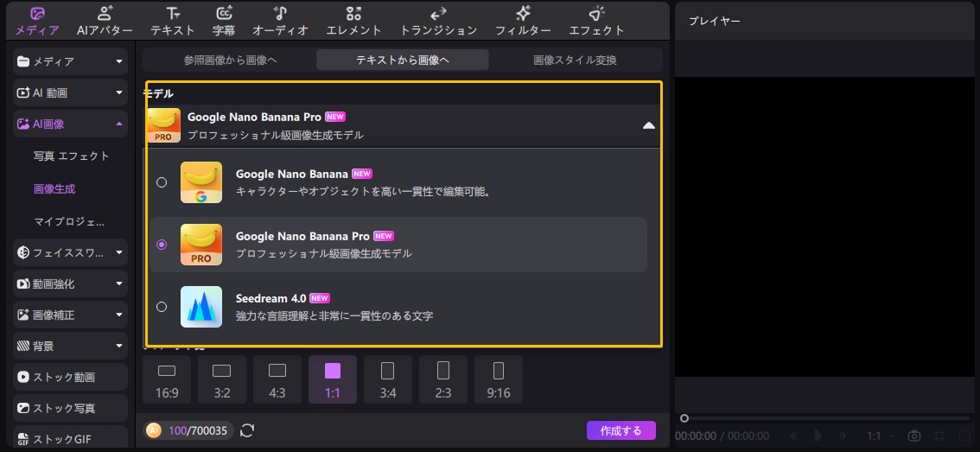This screenshot has height=452, width=980.
Task: Open the エレメント tab
Action: tap(353, 22)
